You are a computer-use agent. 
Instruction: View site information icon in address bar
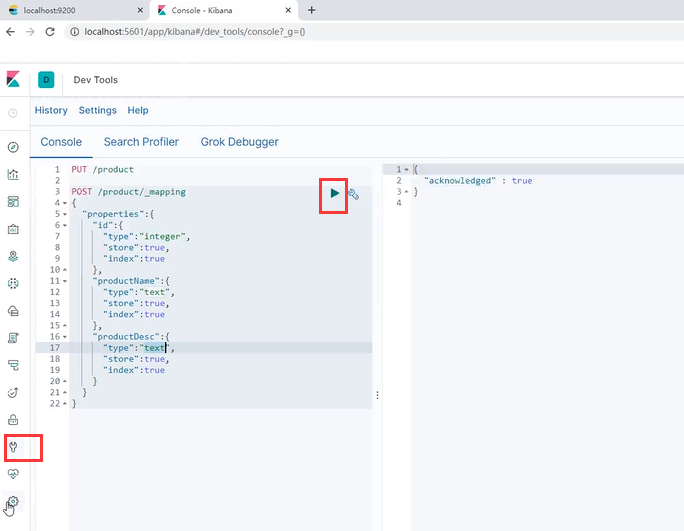pyautogui.click(x=75, y=32)
